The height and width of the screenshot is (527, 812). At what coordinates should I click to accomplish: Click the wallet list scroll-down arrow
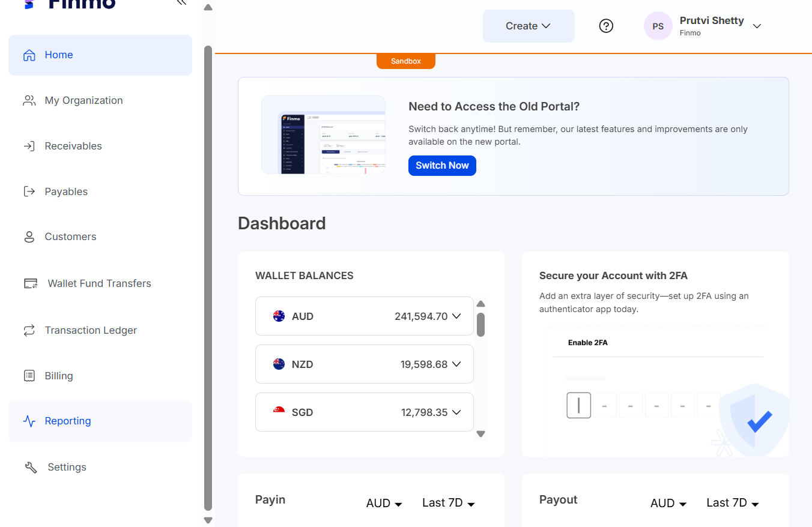480,434
